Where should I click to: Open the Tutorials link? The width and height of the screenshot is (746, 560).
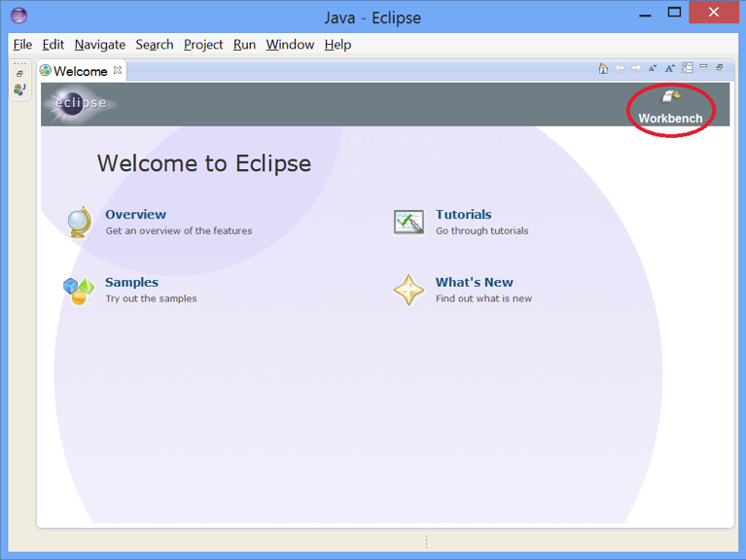pyautogui.click(x=463, y=215)
